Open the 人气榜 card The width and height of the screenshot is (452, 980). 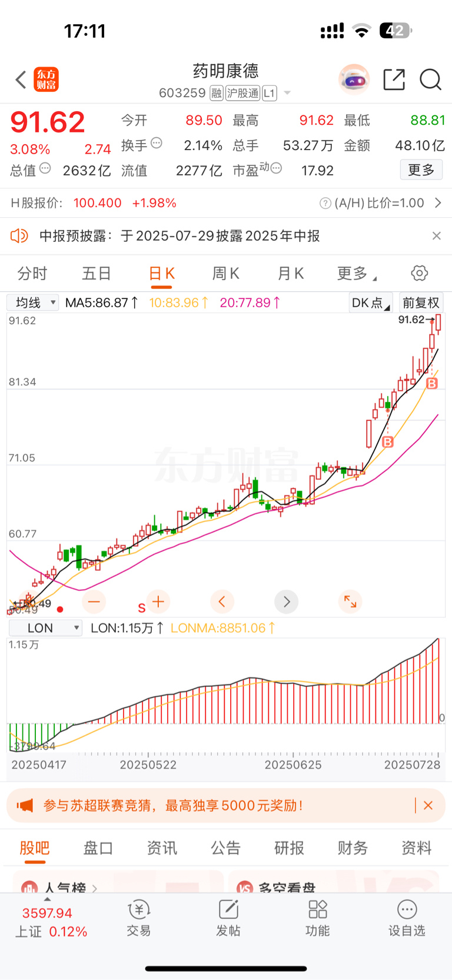coord(118,882)
